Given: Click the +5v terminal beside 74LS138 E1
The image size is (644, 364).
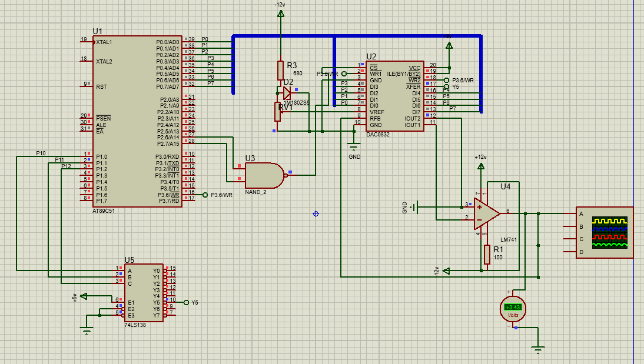Looking at the screenshot, I should 84,296.
